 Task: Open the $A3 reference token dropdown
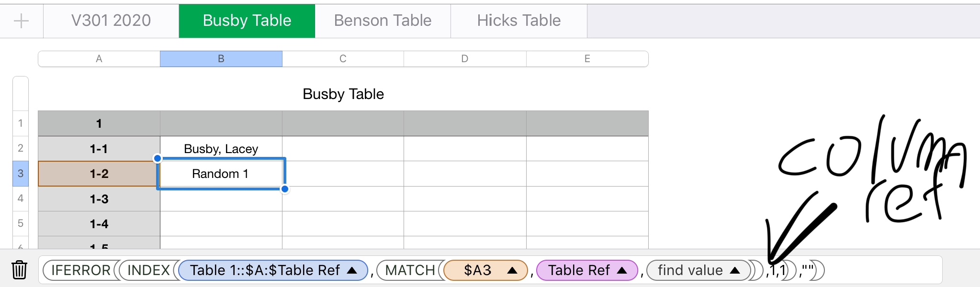point(512,270)
